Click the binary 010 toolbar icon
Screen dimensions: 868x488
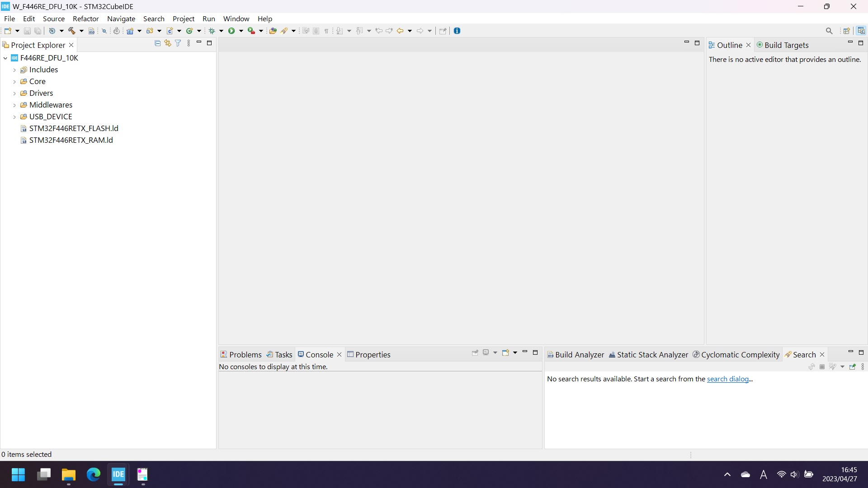point(91,31)
